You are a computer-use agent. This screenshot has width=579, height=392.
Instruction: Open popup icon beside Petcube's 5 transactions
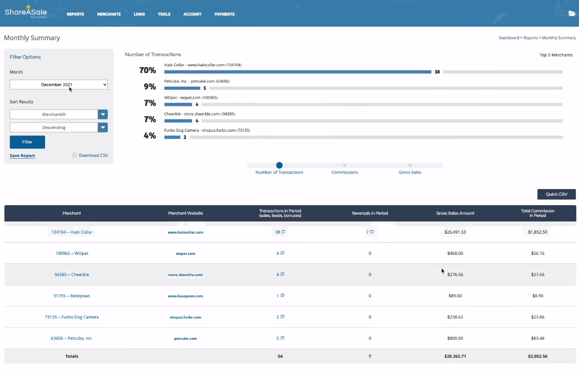(282, 338)
